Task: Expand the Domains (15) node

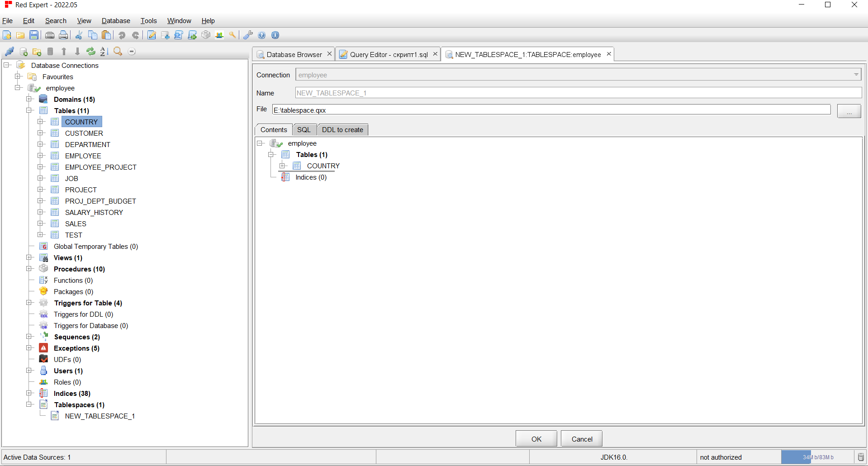Action: (x=29, y=99)
